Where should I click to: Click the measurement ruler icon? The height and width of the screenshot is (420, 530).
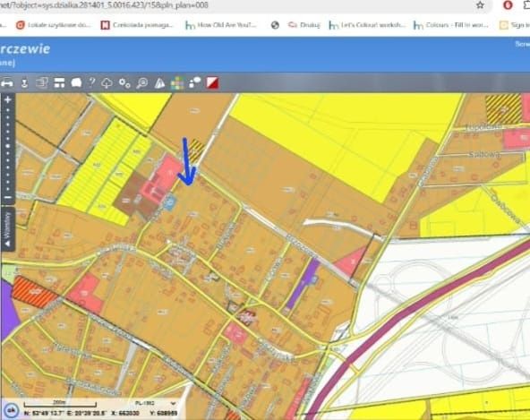click(7, 83)
